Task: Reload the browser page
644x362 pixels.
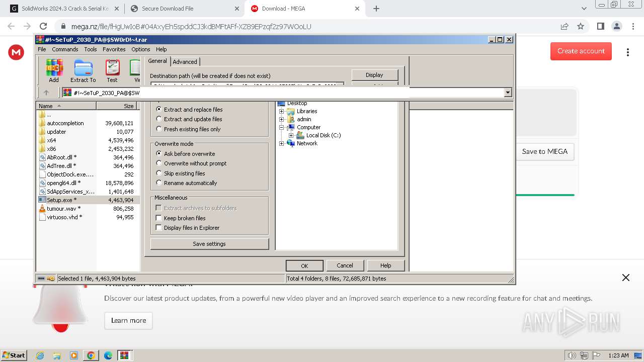Action: pyautogui.click(x=43, y=26)
